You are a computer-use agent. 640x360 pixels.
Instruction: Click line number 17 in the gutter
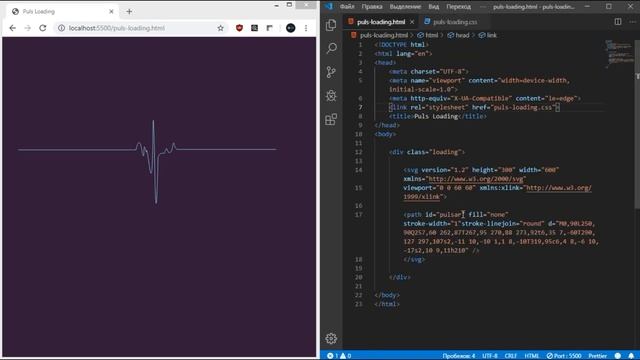tap(358, 215)
